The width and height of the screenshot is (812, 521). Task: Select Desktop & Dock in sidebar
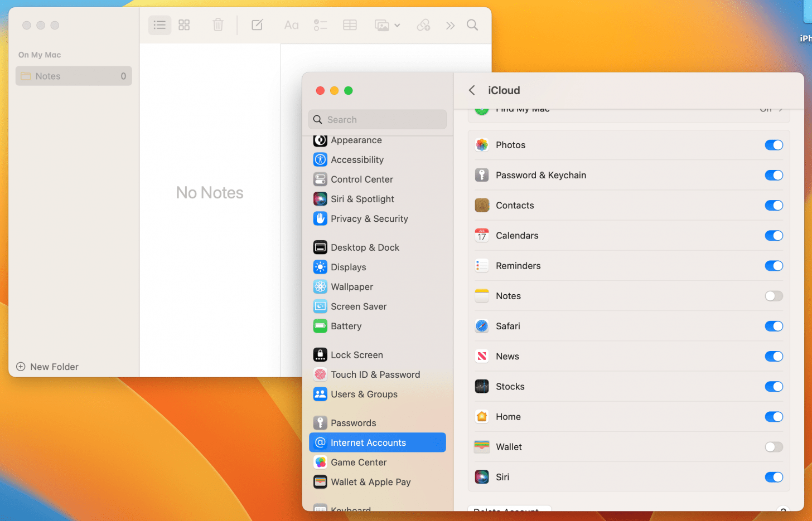[x=365, y=247]
